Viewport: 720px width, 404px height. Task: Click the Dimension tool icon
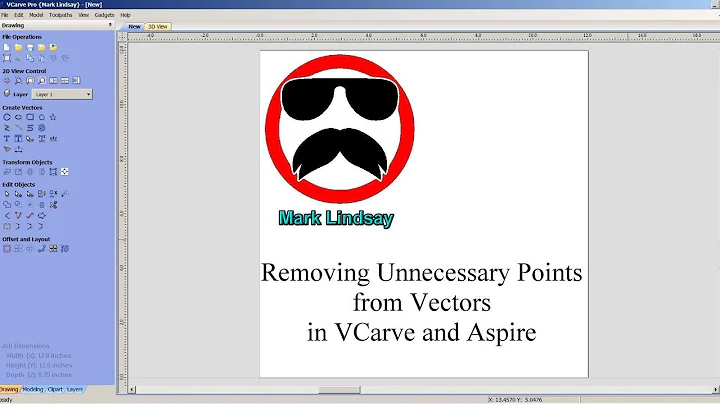[x=18, y=149]
